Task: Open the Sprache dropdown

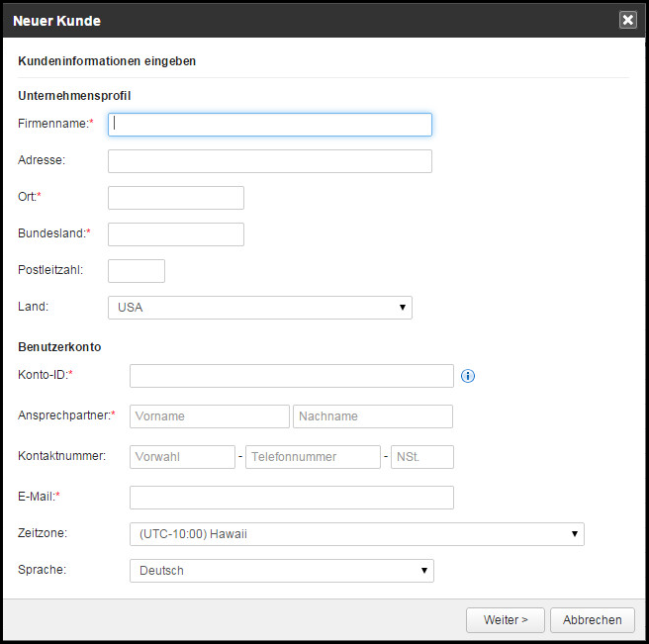Action: tap(281, 570)
